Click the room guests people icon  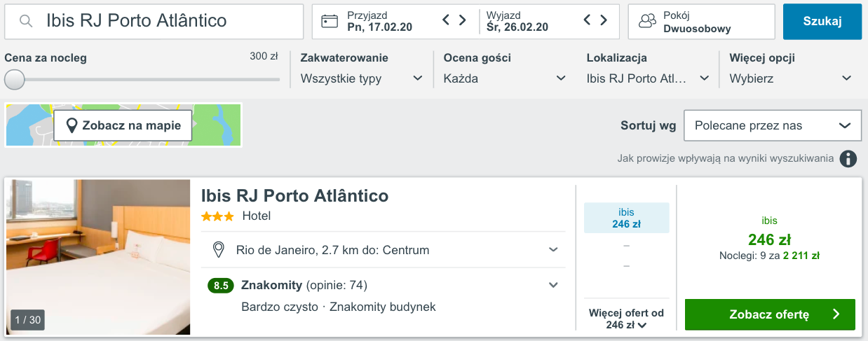pyautogui.click(x=646, y=21)
